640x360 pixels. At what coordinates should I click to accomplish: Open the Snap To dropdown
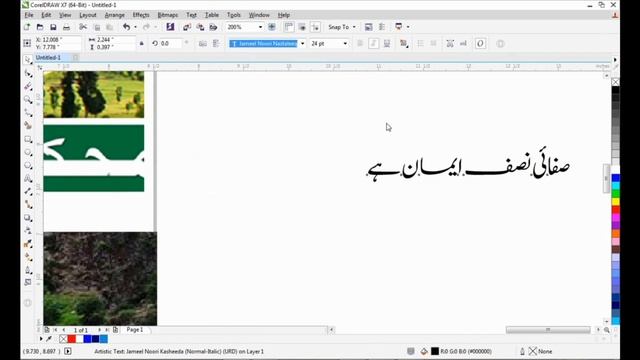342,27
